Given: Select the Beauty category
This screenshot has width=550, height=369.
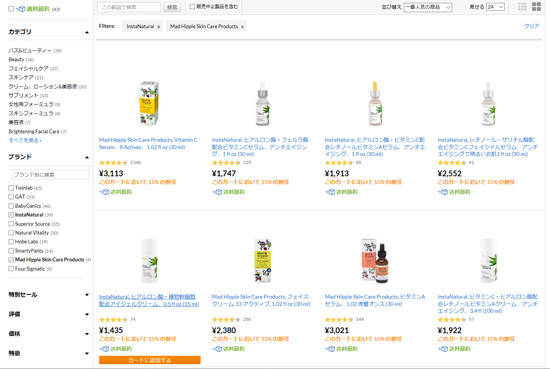Looking at the screenshot, I should tap(16, 60).
